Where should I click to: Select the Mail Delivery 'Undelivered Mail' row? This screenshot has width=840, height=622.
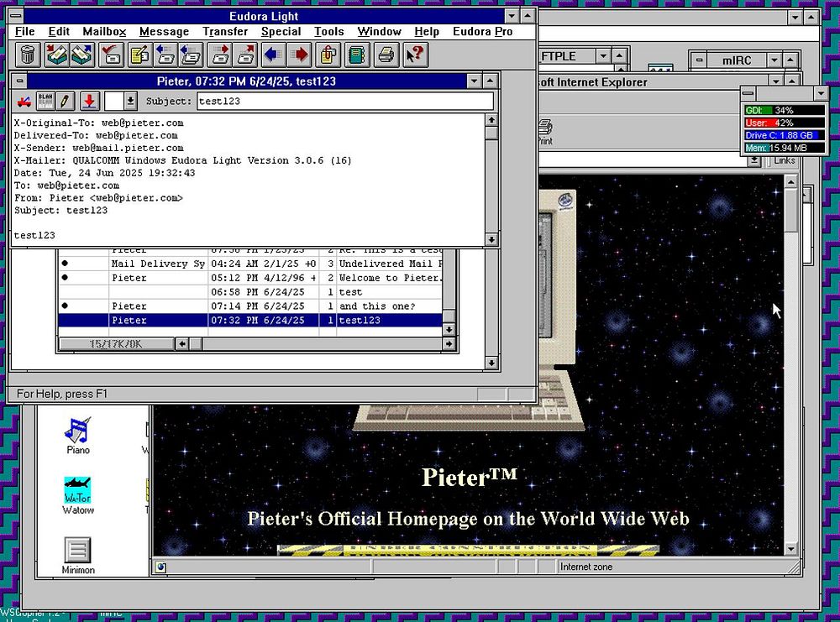click(x=250, y=264)
